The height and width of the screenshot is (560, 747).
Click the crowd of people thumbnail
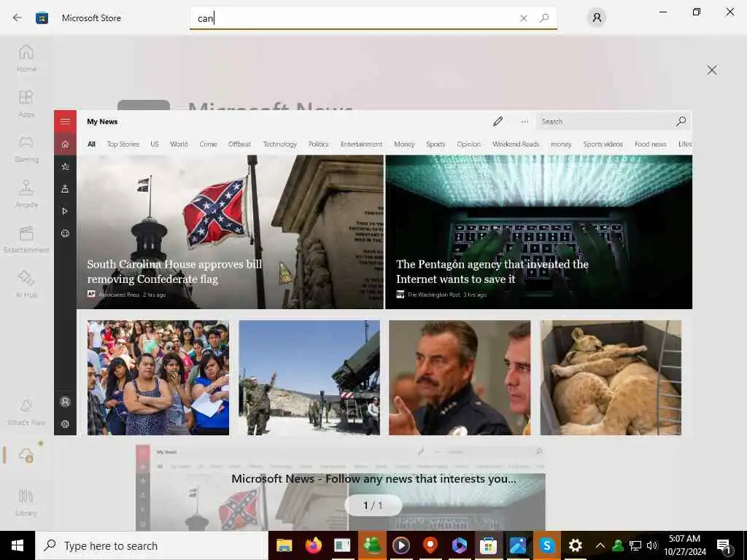[x=158, y=377]
